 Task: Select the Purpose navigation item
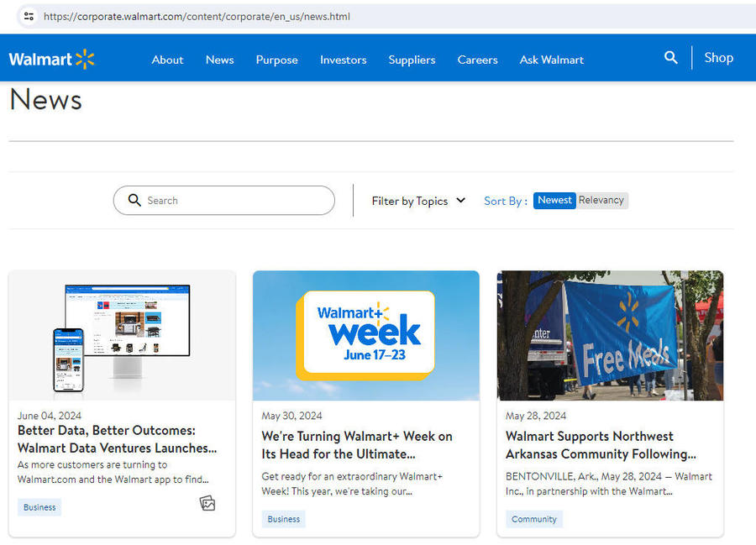(277, 60)
